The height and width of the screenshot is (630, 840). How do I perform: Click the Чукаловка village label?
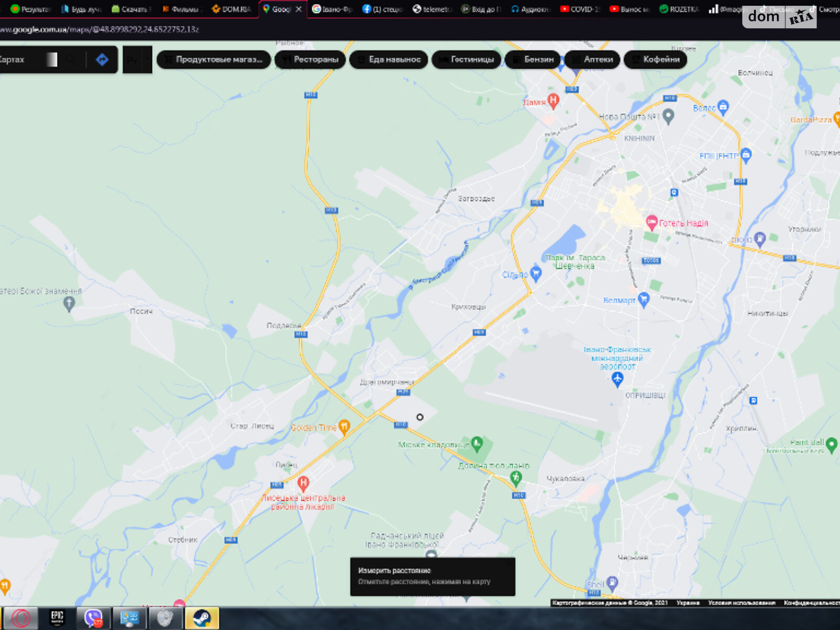(565, 479)
